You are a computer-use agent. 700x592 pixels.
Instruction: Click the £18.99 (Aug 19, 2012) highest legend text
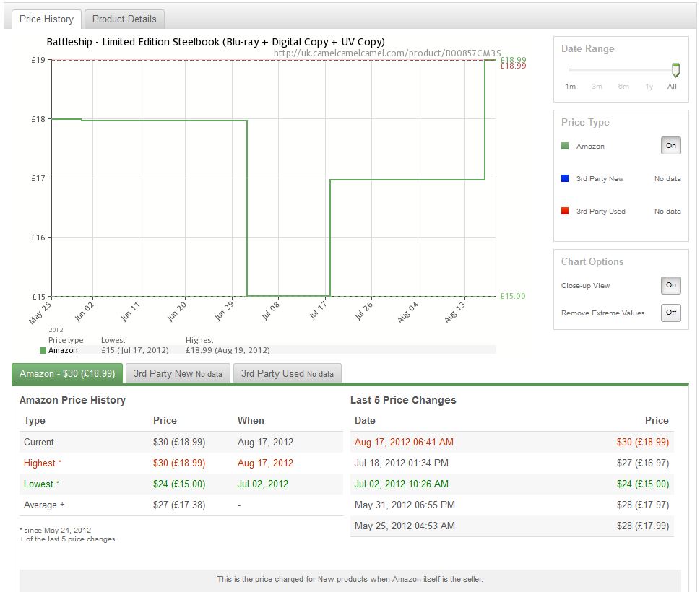point(228,350)
